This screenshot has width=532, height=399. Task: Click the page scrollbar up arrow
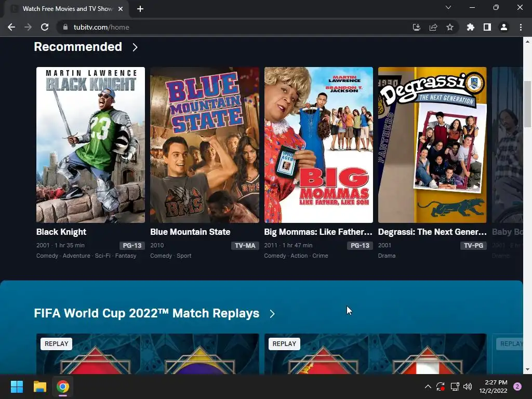[x=528, y=42]
